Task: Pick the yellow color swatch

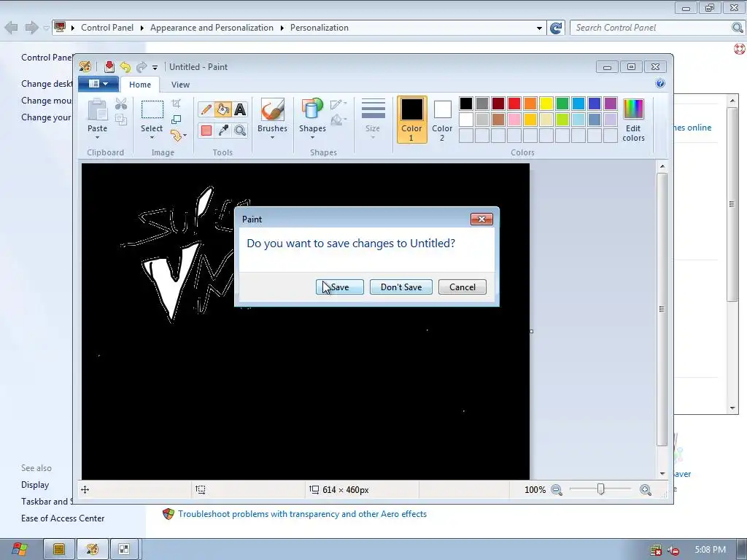Action: click(546, 104)
